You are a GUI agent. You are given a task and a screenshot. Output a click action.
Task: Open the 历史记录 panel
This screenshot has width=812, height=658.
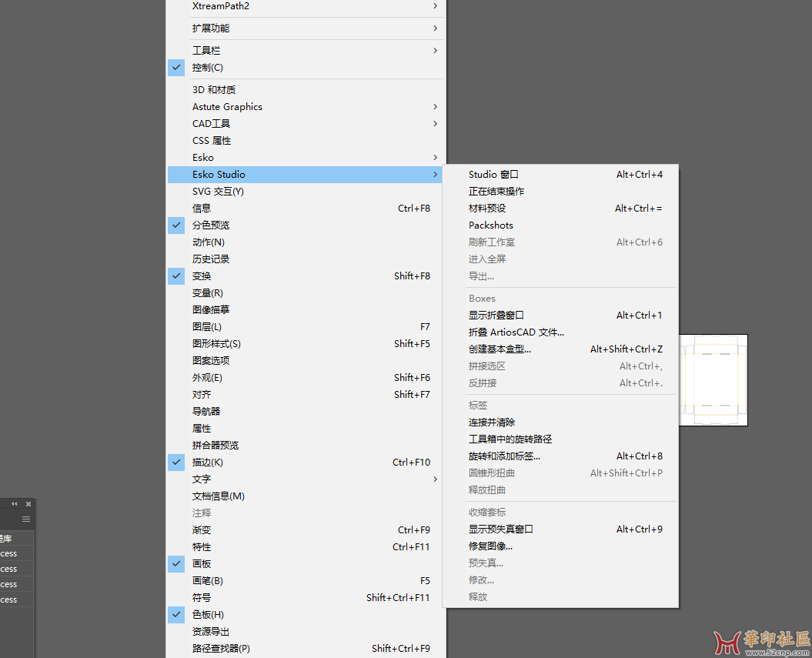[x=306, y=259]
